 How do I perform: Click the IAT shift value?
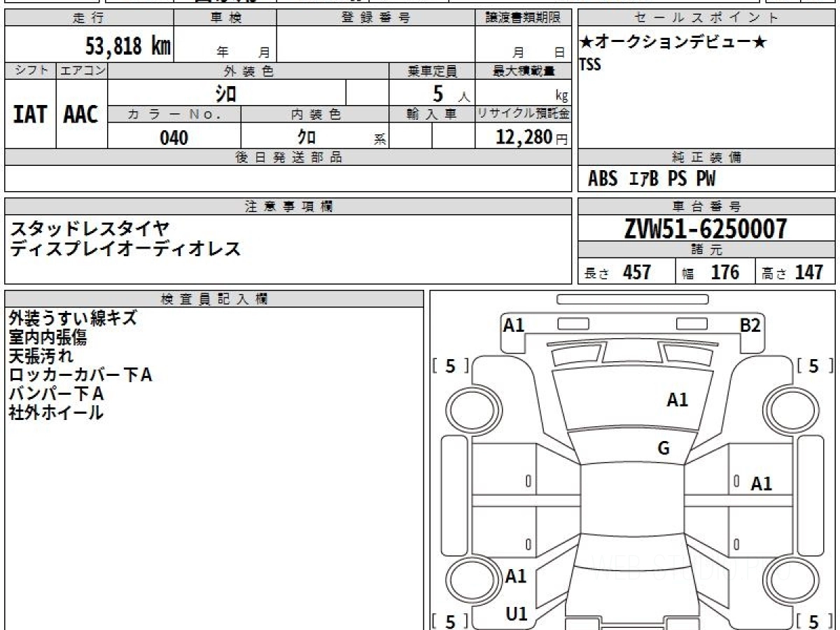tap(31, 114)
